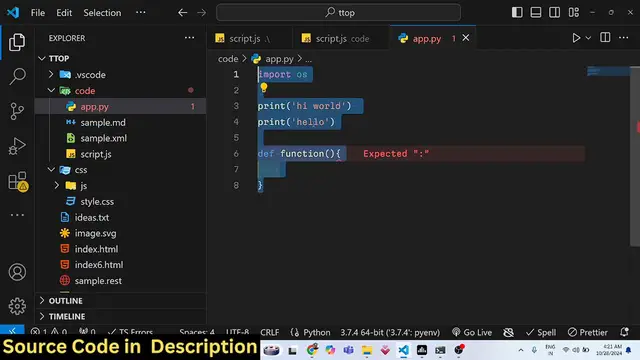Viewport: 640px width, 360px height.
Task: Open the Source Control view
Action: tap(17, 111)
